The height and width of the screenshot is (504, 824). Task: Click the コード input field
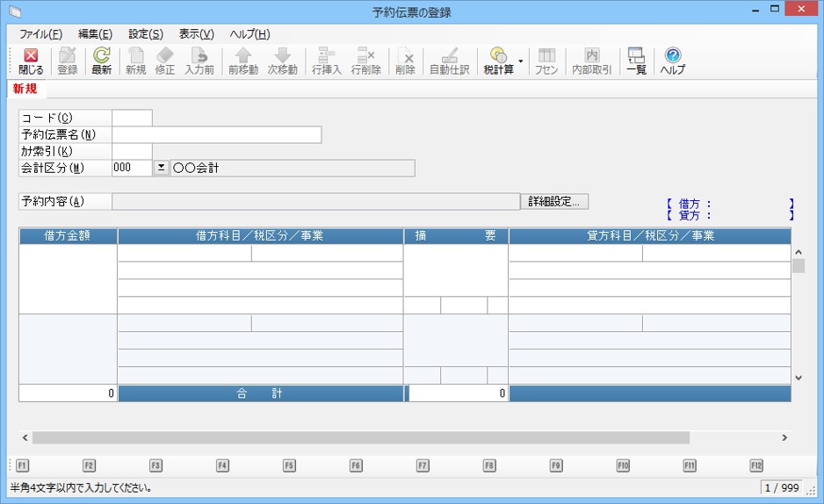[x=132, y=118]
